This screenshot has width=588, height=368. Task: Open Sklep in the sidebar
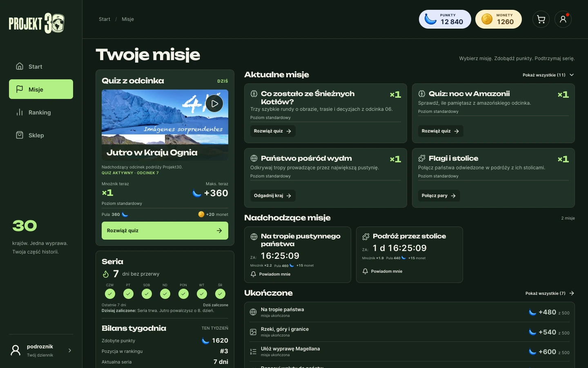(x=41, y=135)
